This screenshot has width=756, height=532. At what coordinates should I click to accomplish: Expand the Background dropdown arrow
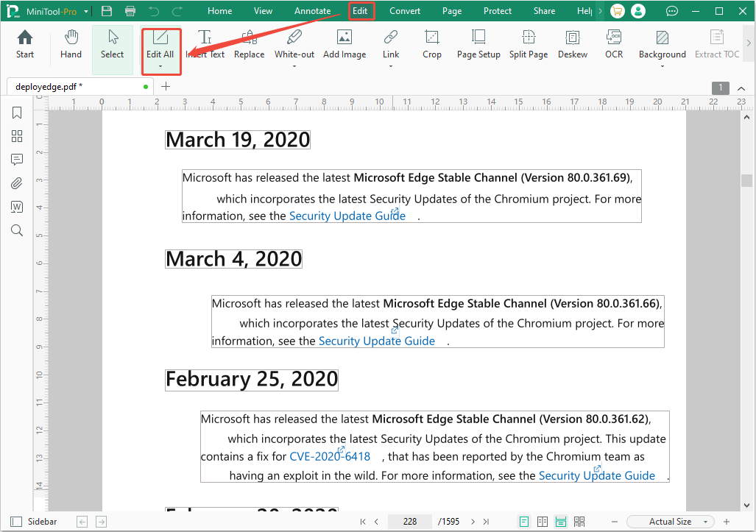coord(662,66)
